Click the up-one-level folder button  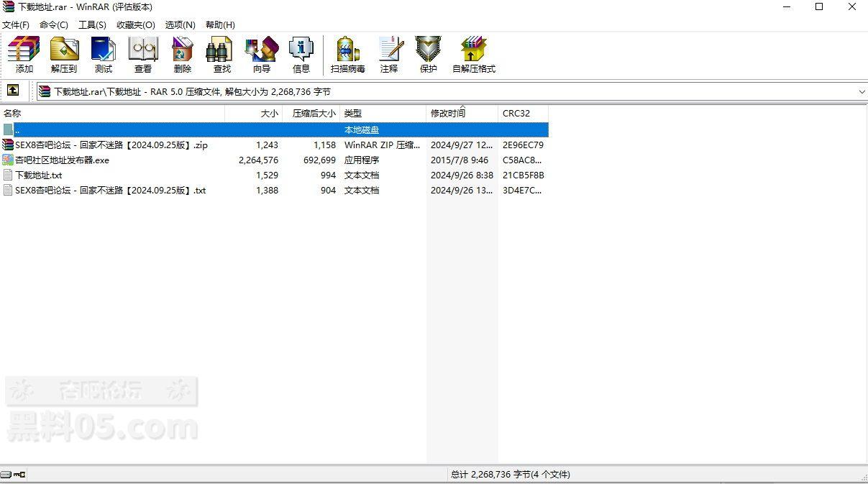13,91
